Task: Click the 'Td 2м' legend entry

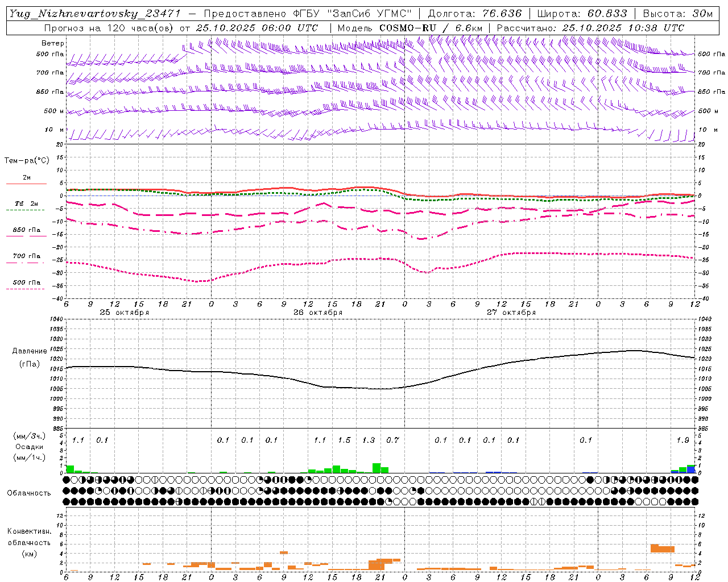Action: 27,203
